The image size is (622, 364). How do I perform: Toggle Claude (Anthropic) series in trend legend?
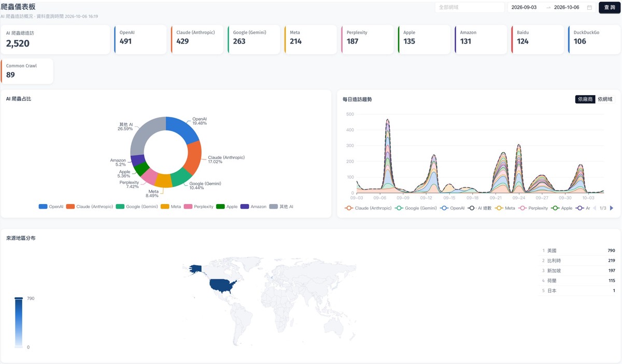(x=368, y=208)
